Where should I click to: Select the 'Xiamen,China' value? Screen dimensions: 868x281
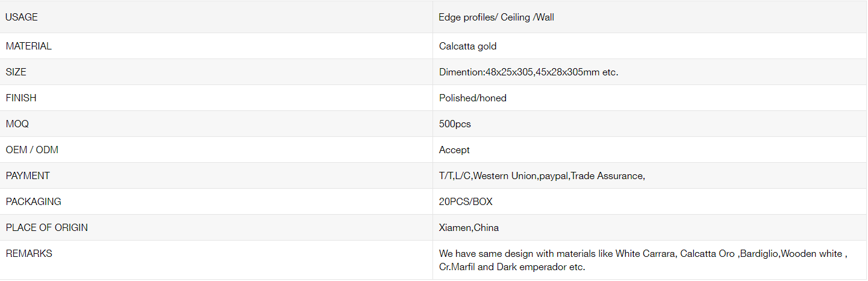469,227
